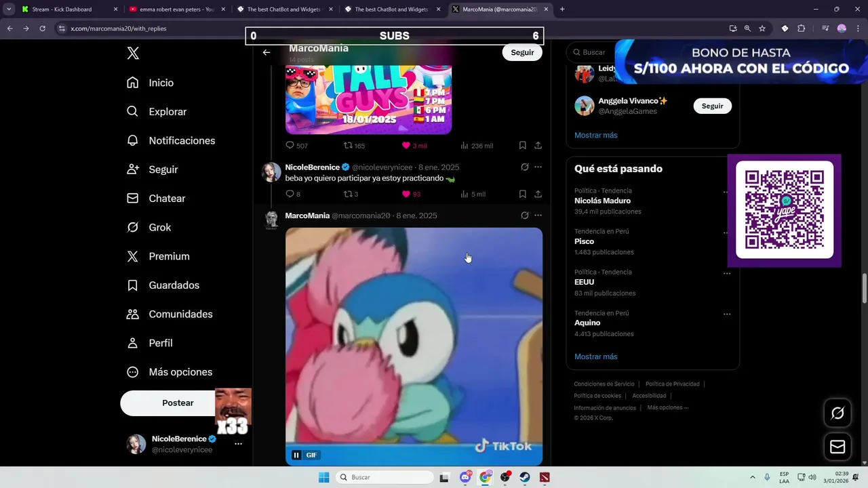Screen dimensions: 868x488
Task: Open the Windows Start button
Action: (324, 477)
